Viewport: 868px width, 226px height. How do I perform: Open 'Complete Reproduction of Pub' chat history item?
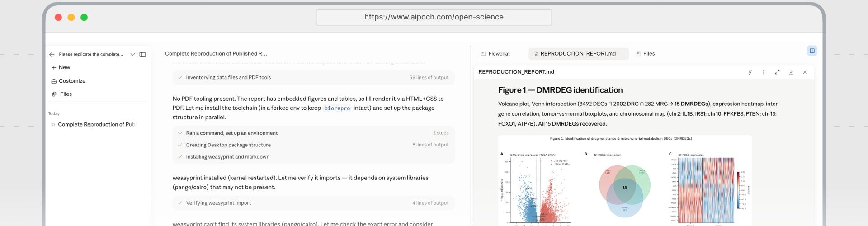tap(94, 124)
